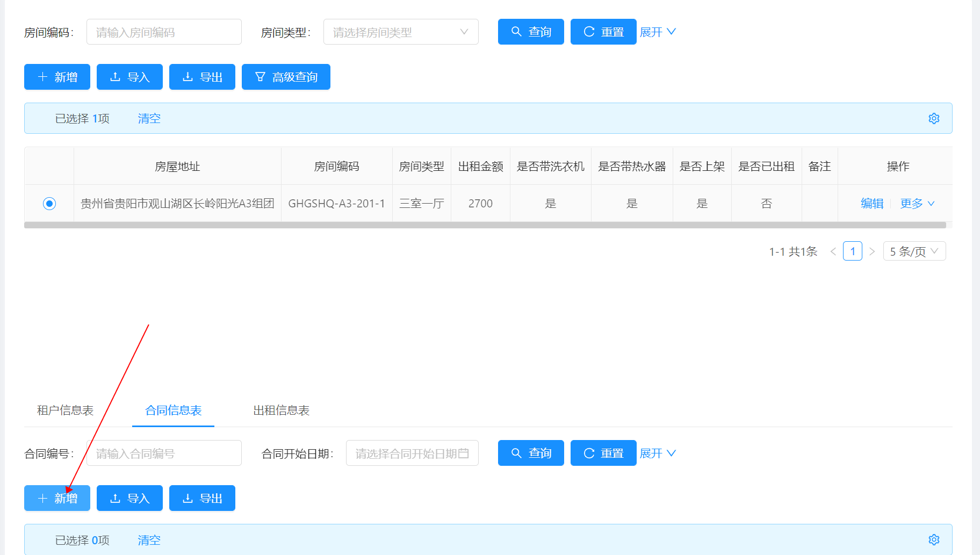
Task: Click 新增 button above room table
Action: pos(57,77)
